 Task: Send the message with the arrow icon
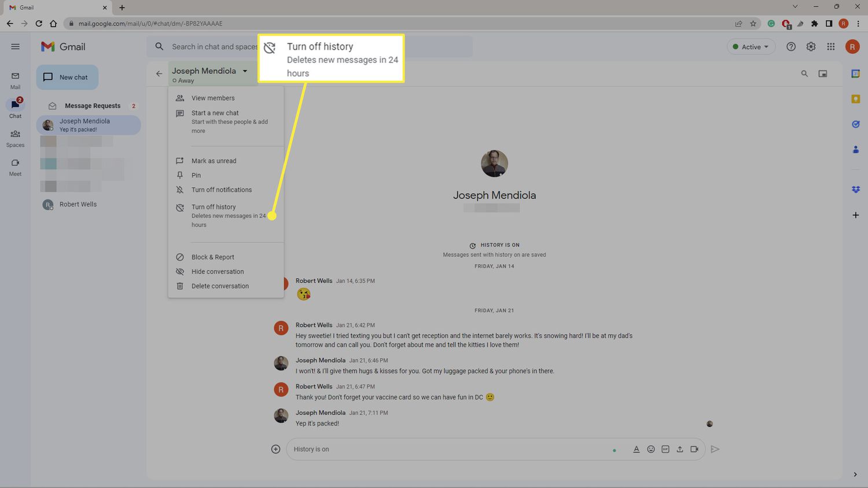(x=715, y=449)
